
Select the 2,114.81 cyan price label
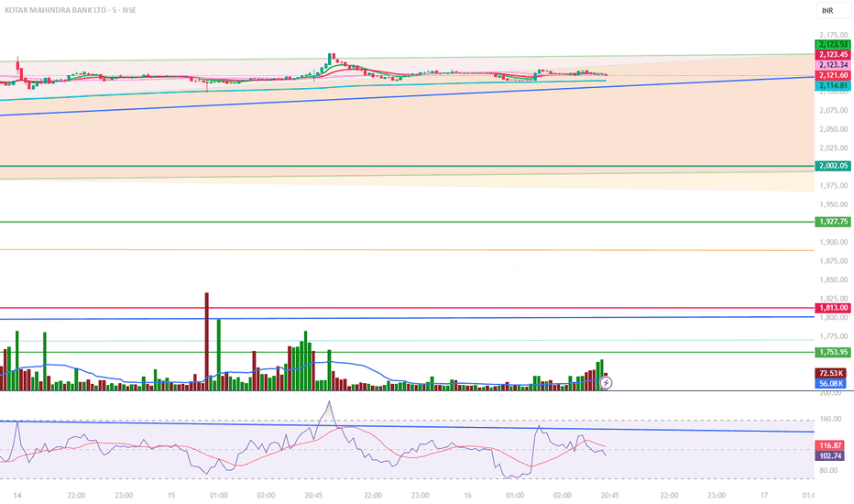[x=833, y=85]
